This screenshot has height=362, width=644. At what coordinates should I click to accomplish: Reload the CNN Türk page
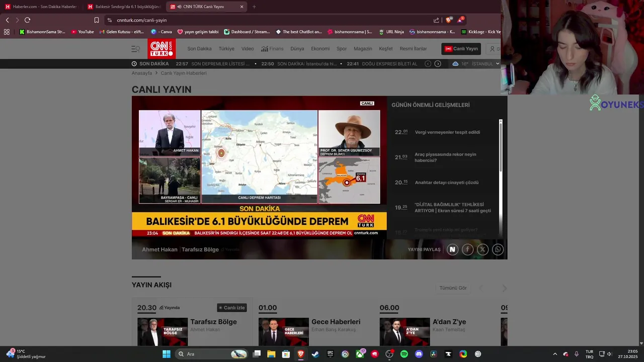[x=27, y=20]
